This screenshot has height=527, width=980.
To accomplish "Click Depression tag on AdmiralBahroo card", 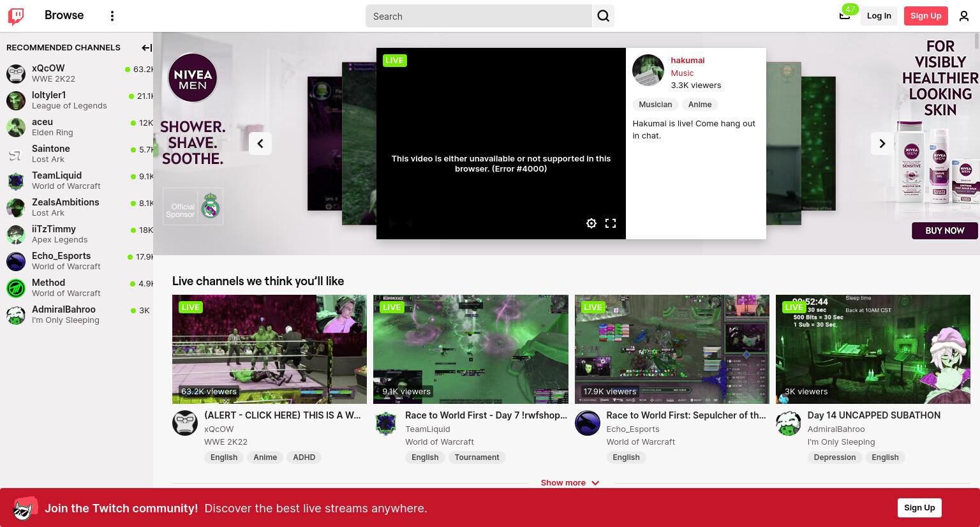I will point(835,457).
